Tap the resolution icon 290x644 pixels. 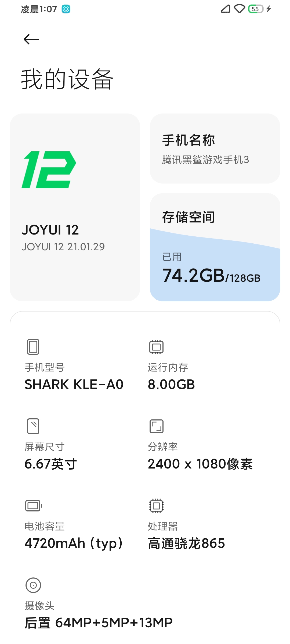coord(156,426)
